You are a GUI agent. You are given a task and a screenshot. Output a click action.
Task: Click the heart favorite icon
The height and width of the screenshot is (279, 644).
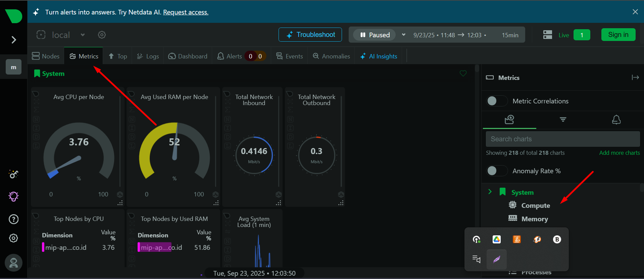click(x=463, y=74)
